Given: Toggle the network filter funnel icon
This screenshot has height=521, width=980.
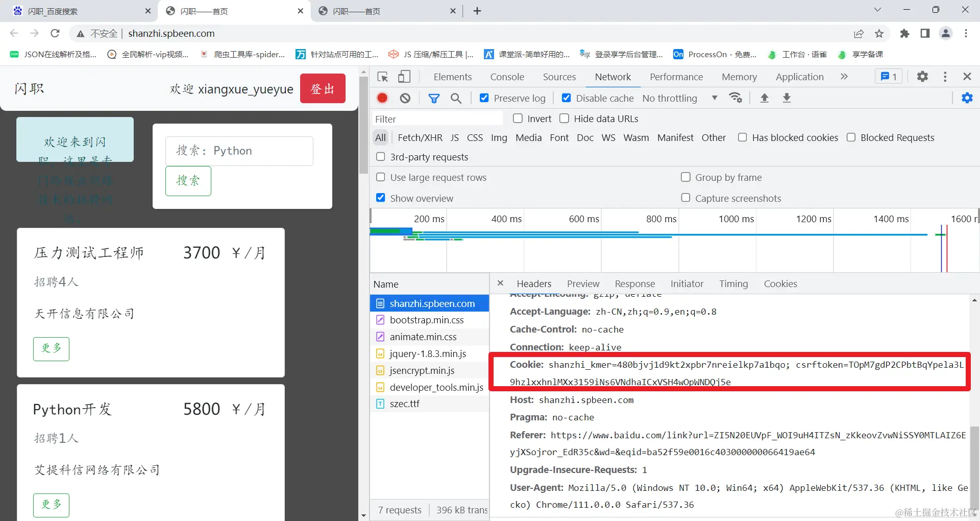Looking at the screenshot, I should coord(434,98).
